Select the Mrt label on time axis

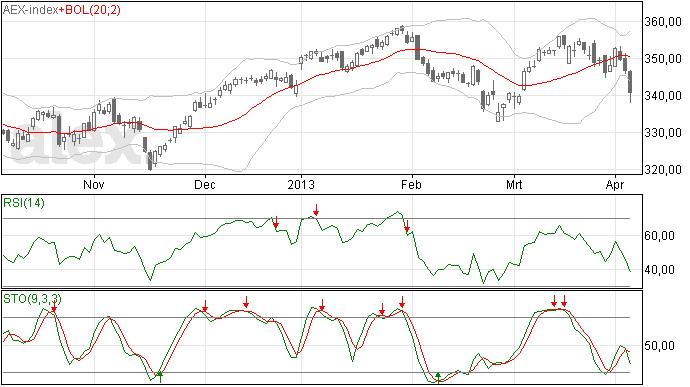(x=514, y=184)
